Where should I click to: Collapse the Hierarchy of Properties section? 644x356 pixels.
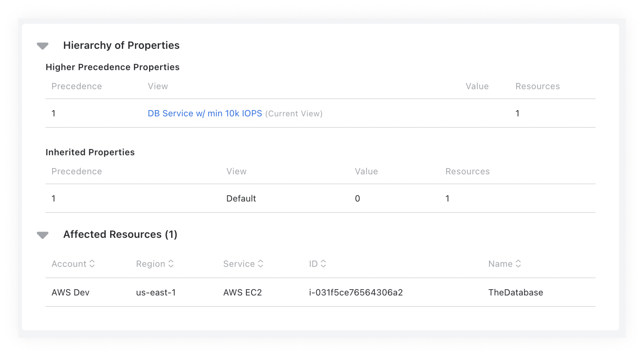pos(43,46)
